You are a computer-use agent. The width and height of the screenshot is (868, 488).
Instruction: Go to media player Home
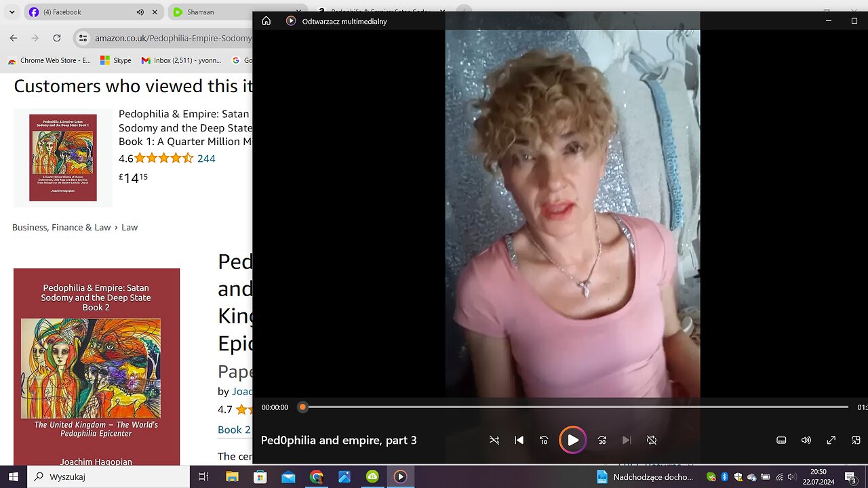pyautogui.click(x=267, y=21)
